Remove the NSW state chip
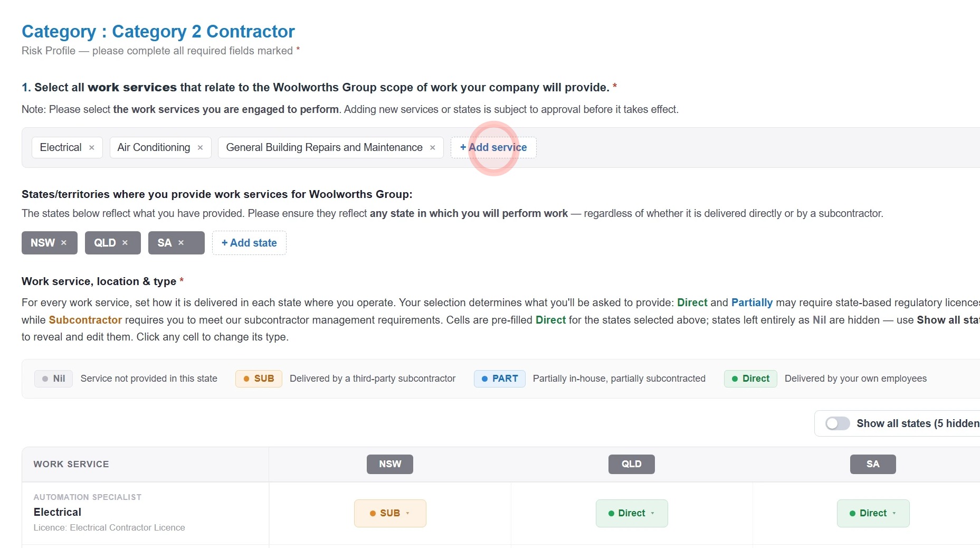 [64, 243]
